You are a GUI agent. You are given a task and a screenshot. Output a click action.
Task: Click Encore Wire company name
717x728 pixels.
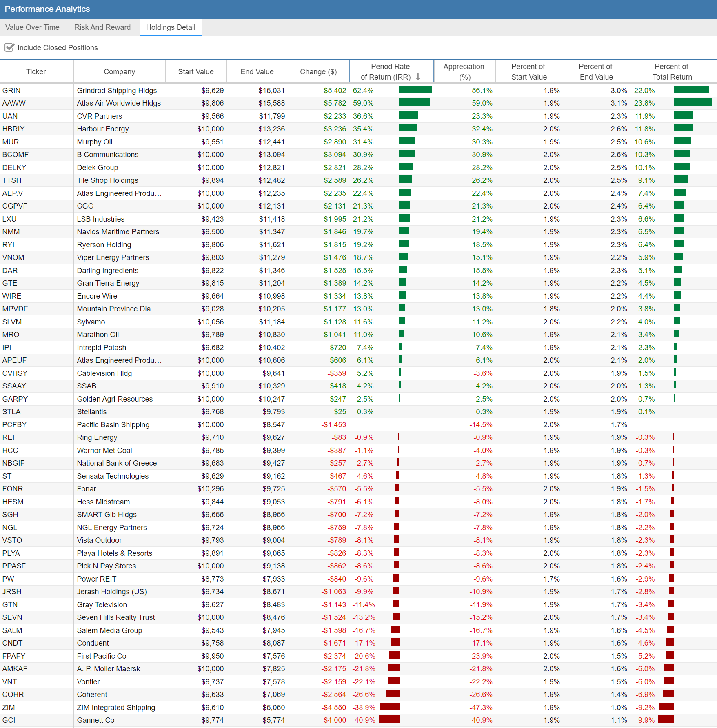tap(97, 296)
